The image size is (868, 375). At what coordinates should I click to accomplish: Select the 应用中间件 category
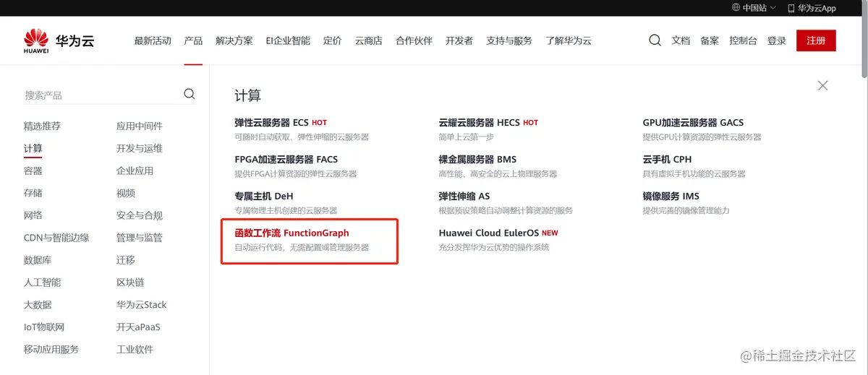click(140, 126)
